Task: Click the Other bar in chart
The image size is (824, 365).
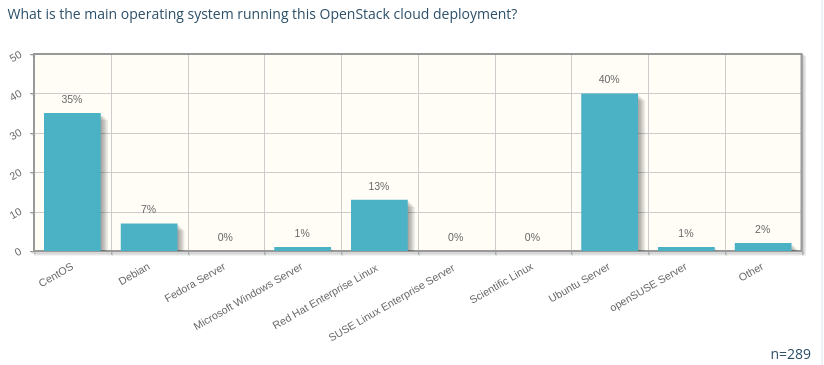Action: click(763, 247)
